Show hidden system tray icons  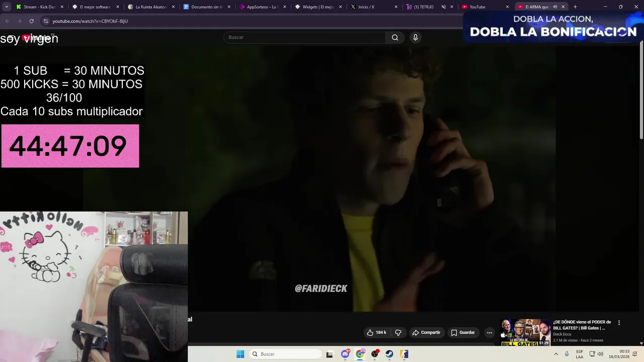(556, 354)
